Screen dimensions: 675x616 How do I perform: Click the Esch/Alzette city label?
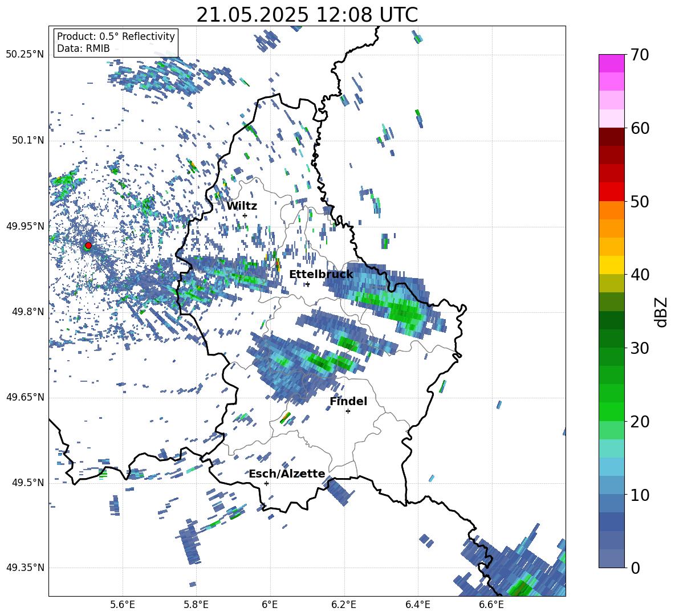click(287, 474)
